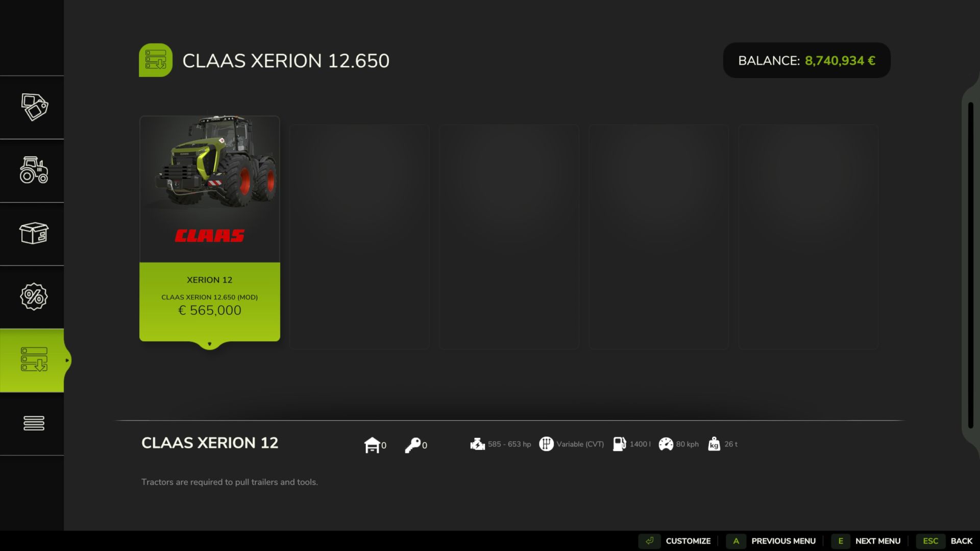Image resolution: width=980 pixels, height=551 pixels.
Task: Open the Customize option for the tractor
Action: [688, 541]
